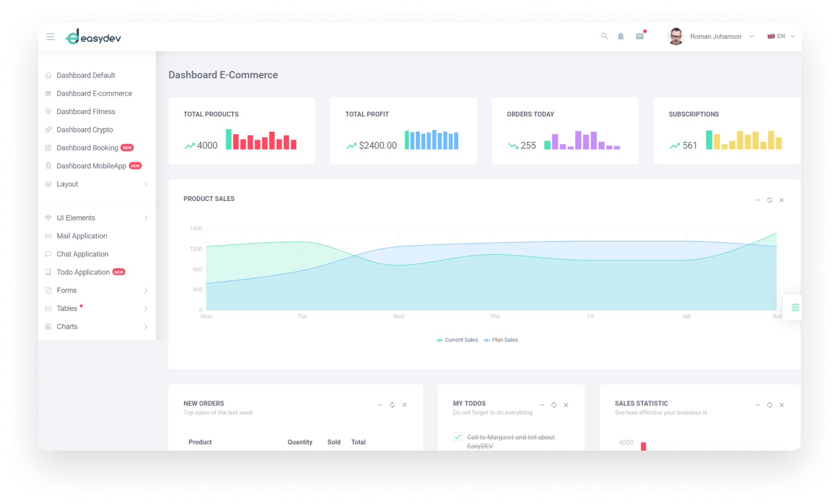Open the mail envelope icon

click(x=640, y=36)
